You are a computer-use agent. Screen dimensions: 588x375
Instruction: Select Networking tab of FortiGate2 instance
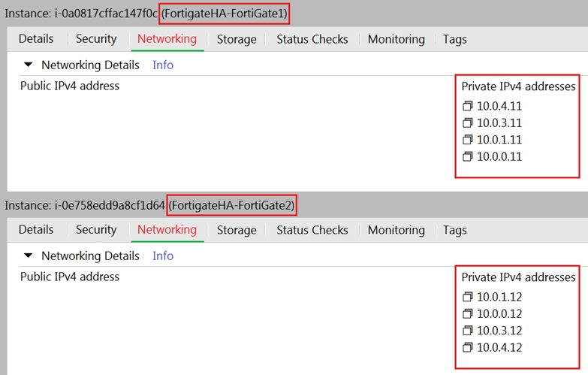167,230
